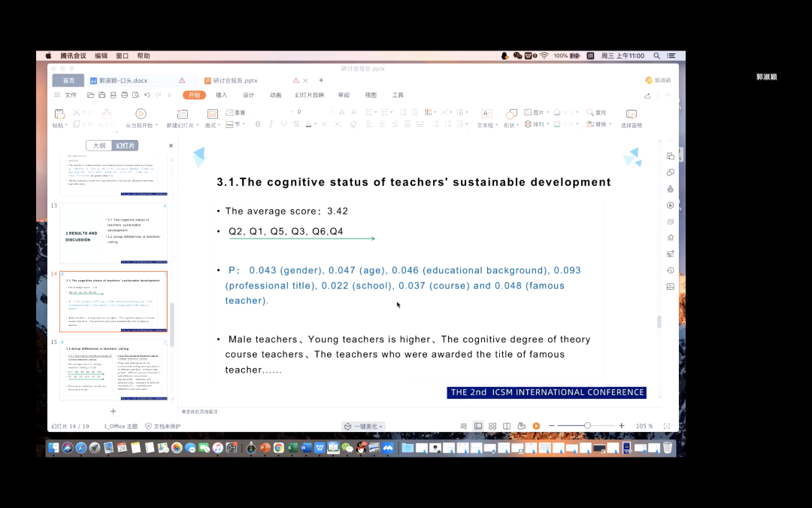812x508 pixels.
Task: Open the Slide Show (幻灯片放映) ribbon tab
Action: [310, 95]
